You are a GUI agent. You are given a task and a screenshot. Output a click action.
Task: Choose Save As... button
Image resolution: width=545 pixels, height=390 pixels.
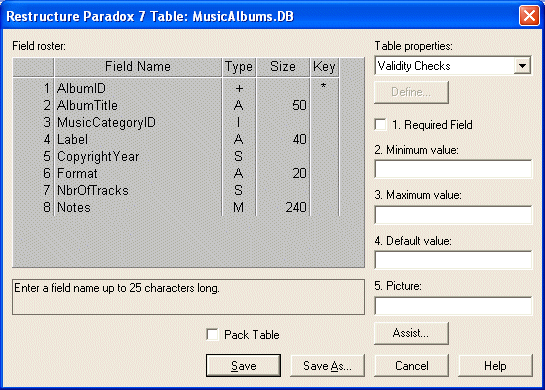[x=327, y=365]
